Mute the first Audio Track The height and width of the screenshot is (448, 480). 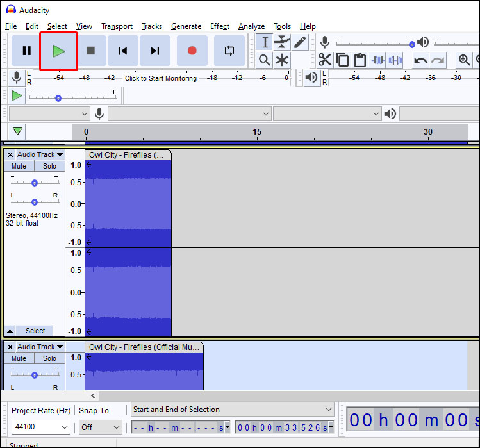click(x=19, y=166)
